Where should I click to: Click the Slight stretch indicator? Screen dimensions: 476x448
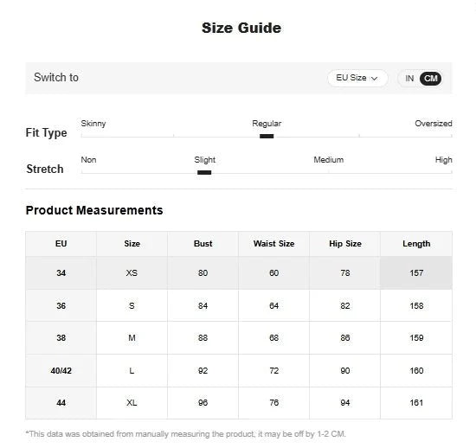[x=204, y=173]
